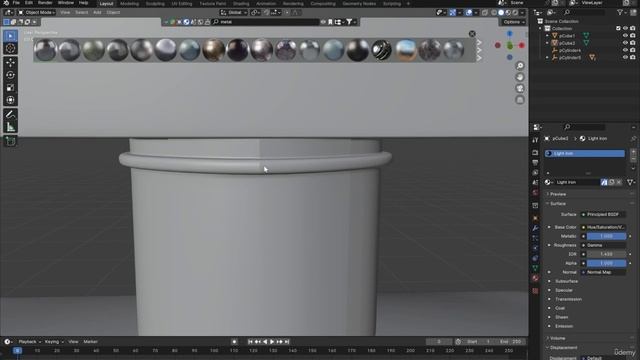Screen dimensions: 640x360
Task: Open the Object Mode dropdown
Action: (37, 12)
